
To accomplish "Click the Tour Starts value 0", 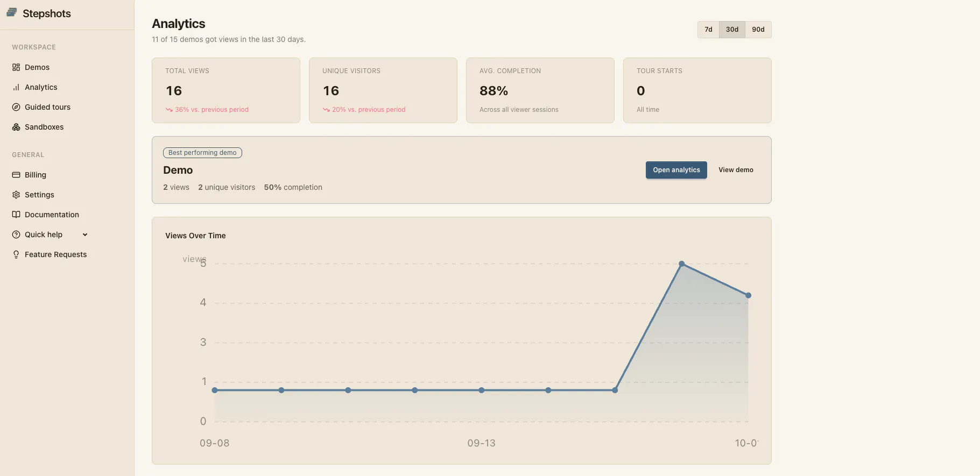I will [x=640, y=91].
